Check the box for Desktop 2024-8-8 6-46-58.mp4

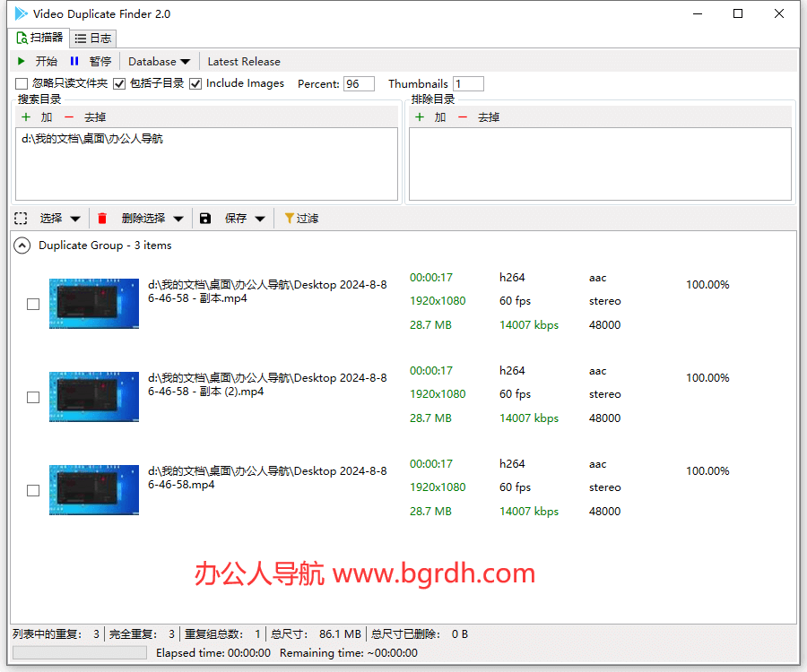coord(33,490)
